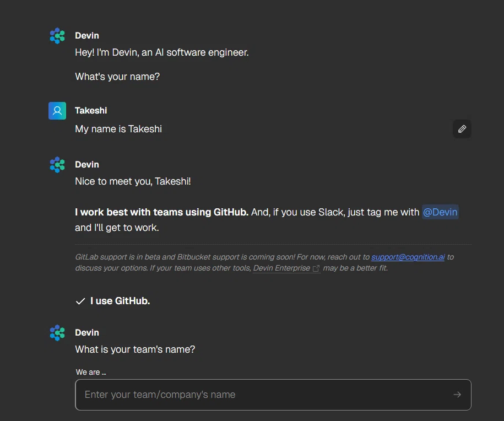
Task: Click the external link icon after Devin Enterprise
Action: coord(316,268)
